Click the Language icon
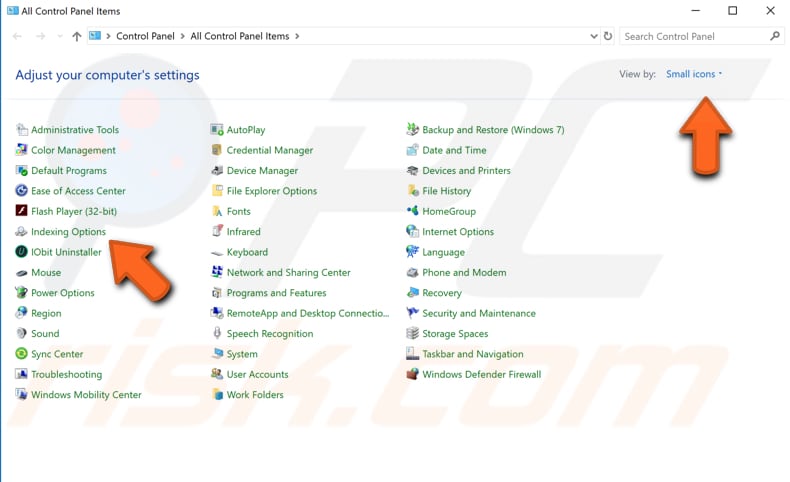 point(412,252)
